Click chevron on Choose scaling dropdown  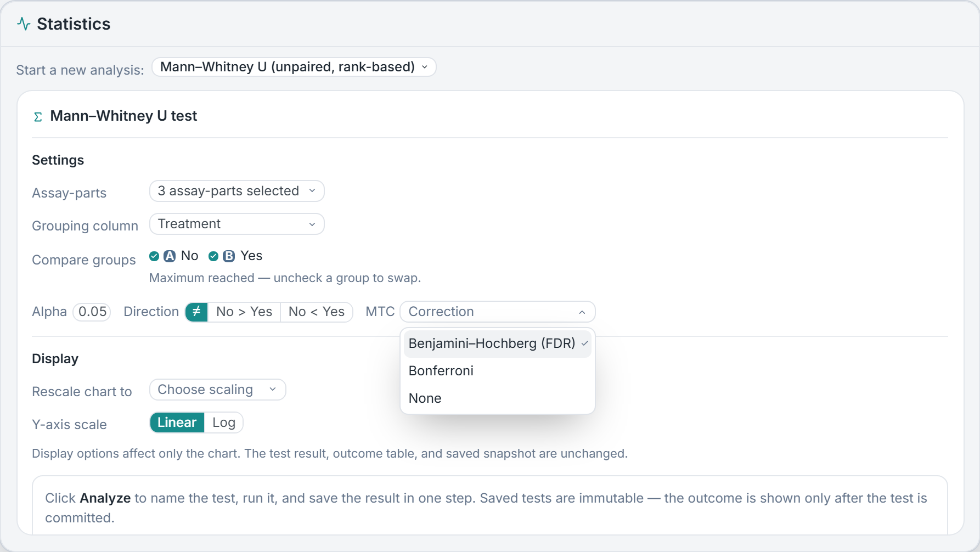click(x=273, y=390)
